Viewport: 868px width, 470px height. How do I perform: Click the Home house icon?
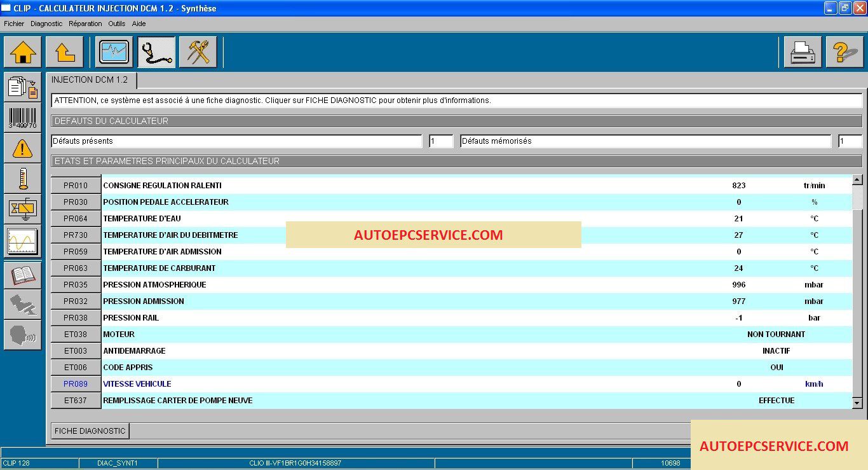click(x=22, y=52)
